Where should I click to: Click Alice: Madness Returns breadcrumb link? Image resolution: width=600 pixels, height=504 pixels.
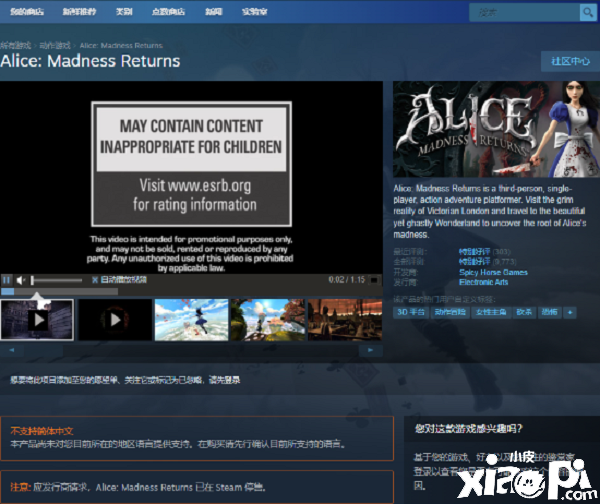pyautogui.click(x=121, y=46)
